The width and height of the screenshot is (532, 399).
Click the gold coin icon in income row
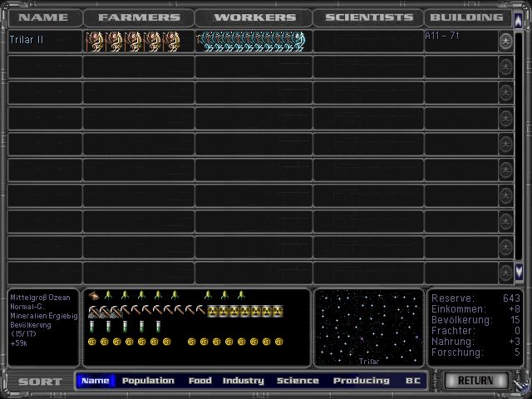click(x=93, y=342)
